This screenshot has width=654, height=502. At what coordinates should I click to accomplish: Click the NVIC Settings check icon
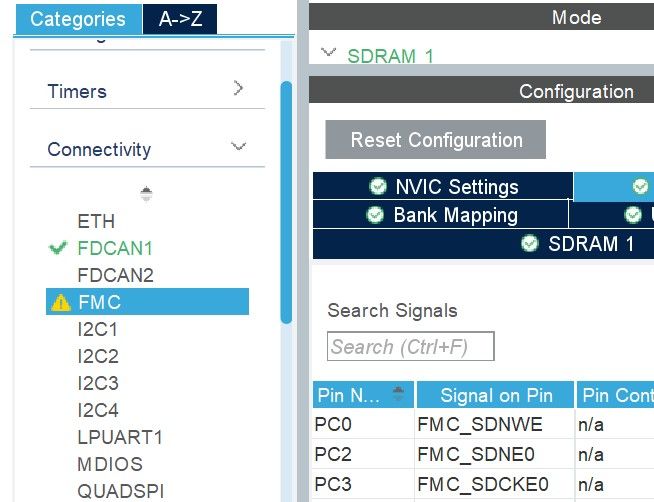(x=378, y=186)
